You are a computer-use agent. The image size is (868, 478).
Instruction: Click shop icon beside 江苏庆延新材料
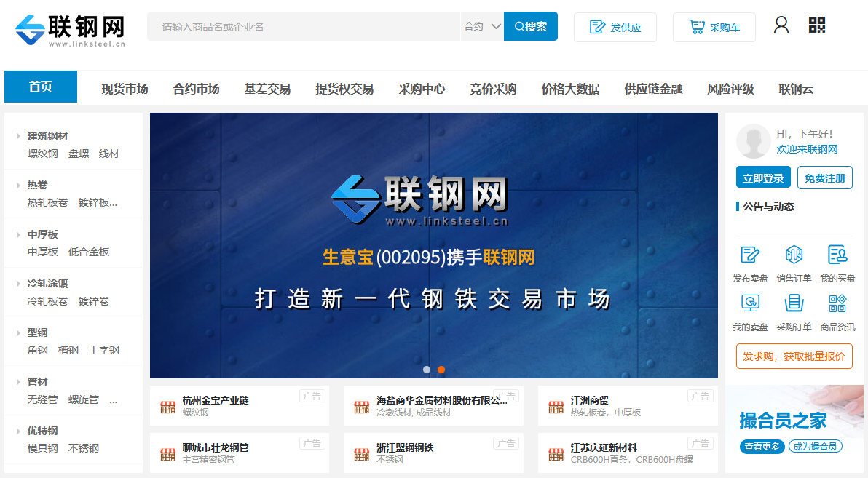point(556,455)
